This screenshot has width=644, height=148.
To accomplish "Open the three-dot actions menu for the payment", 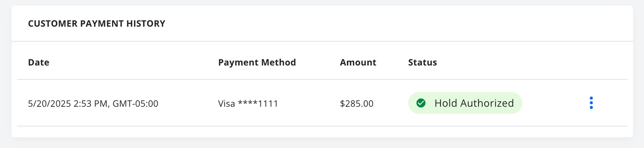I will pyautogui.click(x=591, y=103).
